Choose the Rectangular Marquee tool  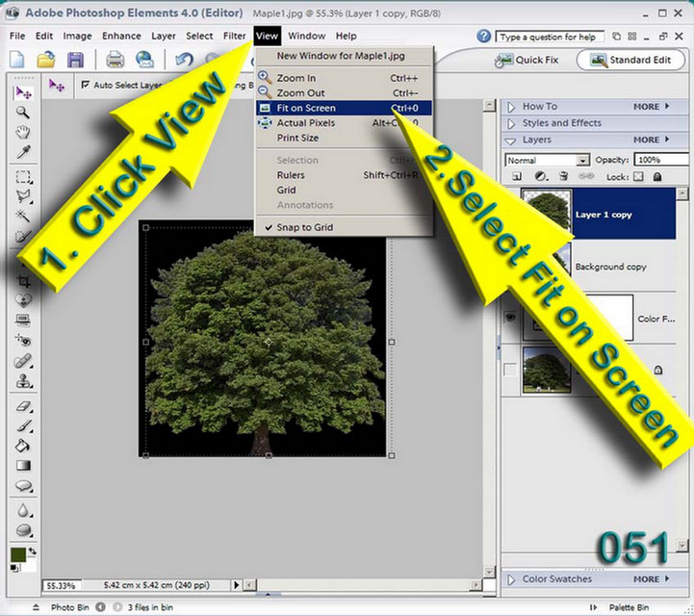point(23,177)
